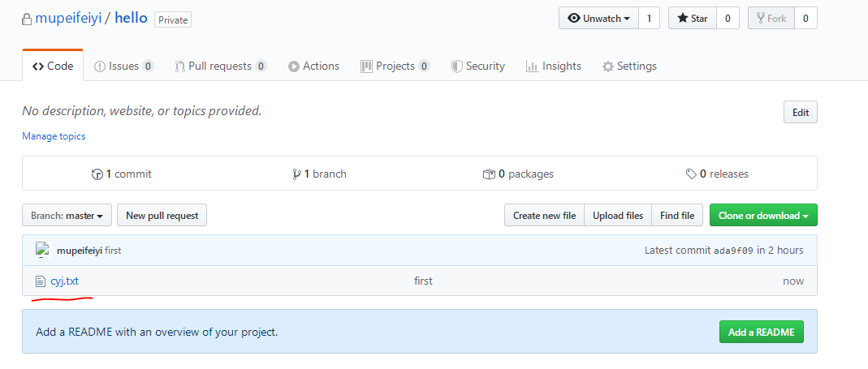Click the Issues count badge 0
This screenshot has height=369, width=868.
tap(148, 67)
